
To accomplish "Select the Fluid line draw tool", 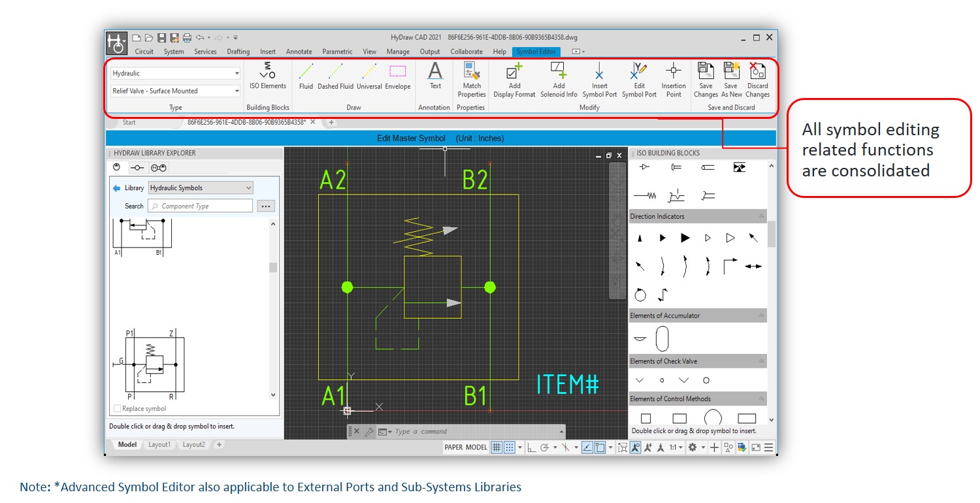I will [306, 77].
